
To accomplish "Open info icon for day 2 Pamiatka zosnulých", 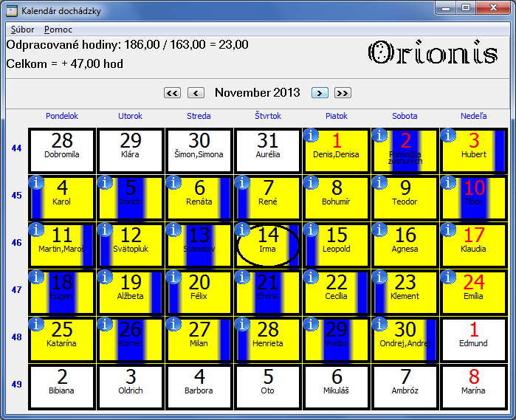I will (379, 135).
